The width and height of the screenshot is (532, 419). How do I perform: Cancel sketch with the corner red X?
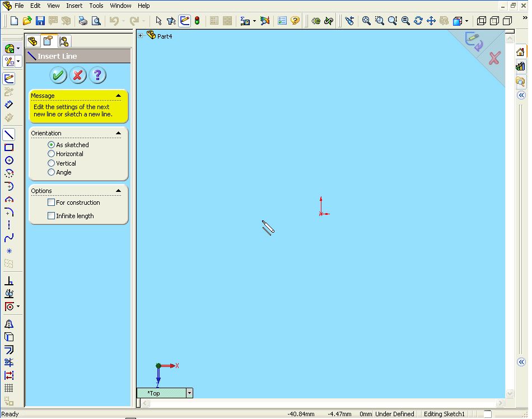coord(494,58)
